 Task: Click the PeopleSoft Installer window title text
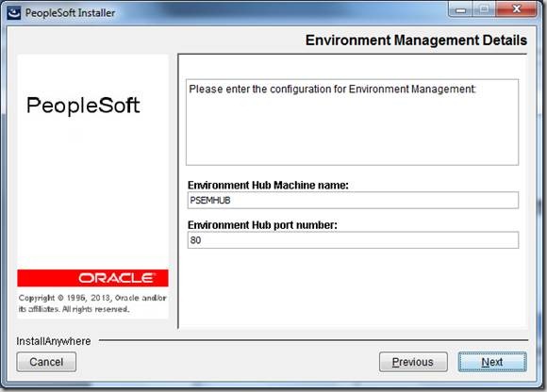[70, 13]
